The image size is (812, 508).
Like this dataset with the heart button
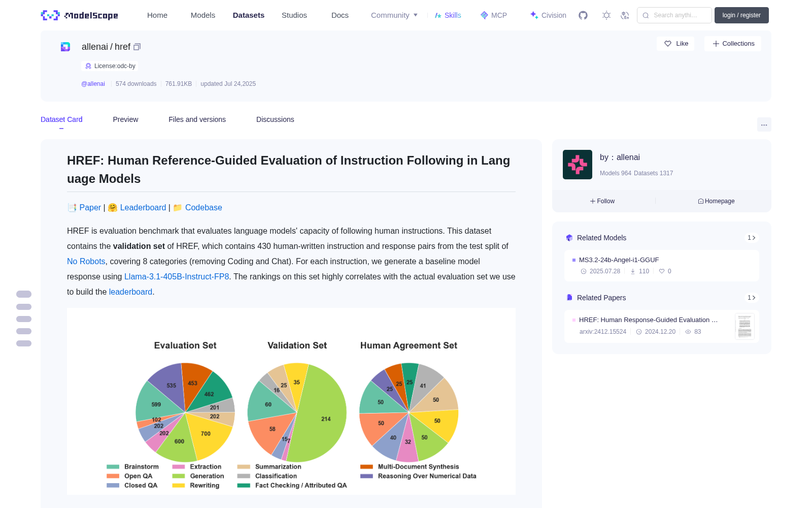[x=676, y=44]
